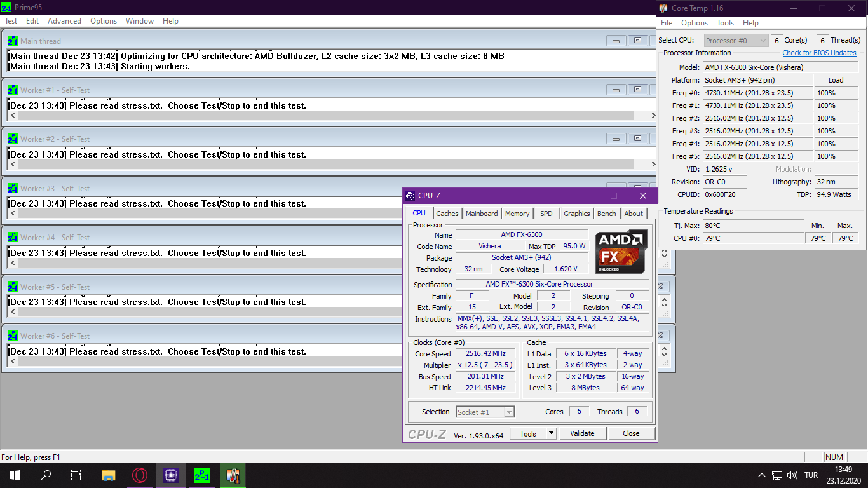The image size is (868, 488).
Task: Click the Prime95 title bar icon
Action: [6, 8]
